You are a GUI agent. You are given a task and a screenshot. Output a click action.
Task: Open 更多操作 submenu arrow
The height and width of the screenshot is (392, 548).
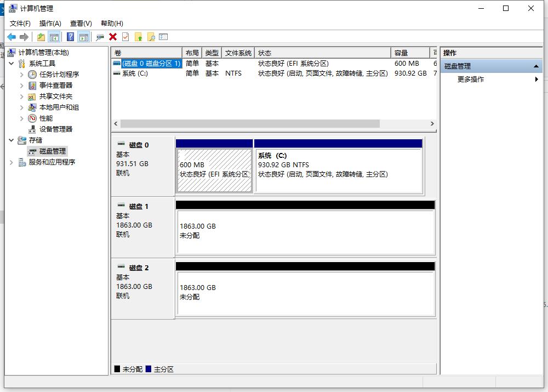pyautogui.click(x=536, y=79)
